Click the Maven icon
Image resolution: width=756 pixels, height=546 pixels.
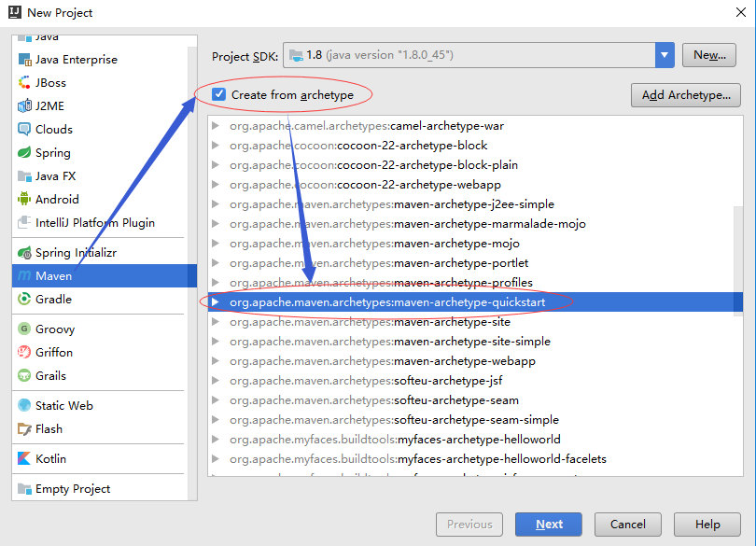(24, 276)
